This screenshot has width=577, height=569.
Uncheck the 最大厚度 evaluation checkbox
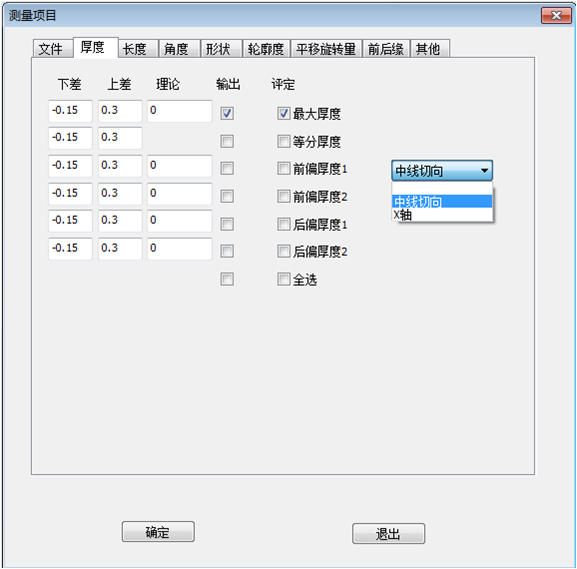click(283, 113)
